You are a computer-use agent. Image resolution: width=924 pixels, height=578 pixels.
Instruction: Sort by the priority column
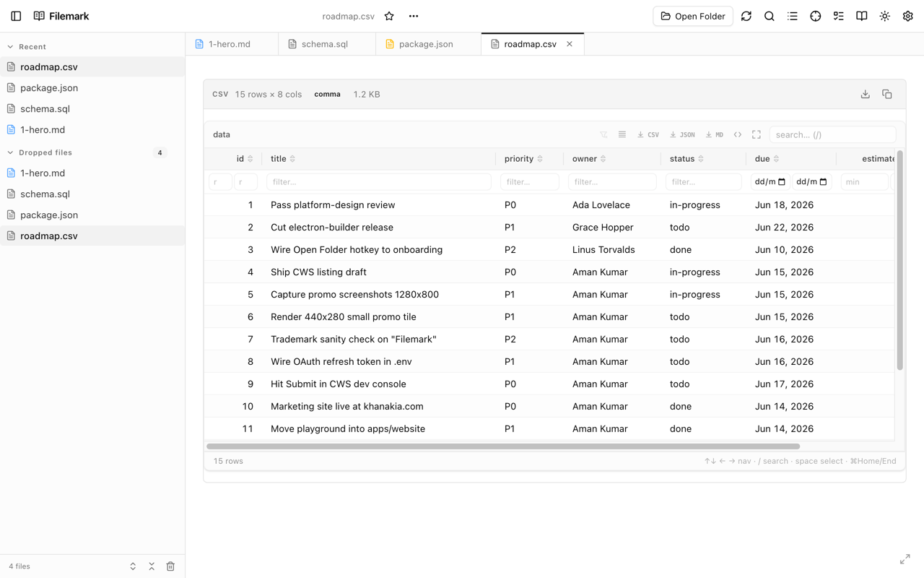pos(523,159)
